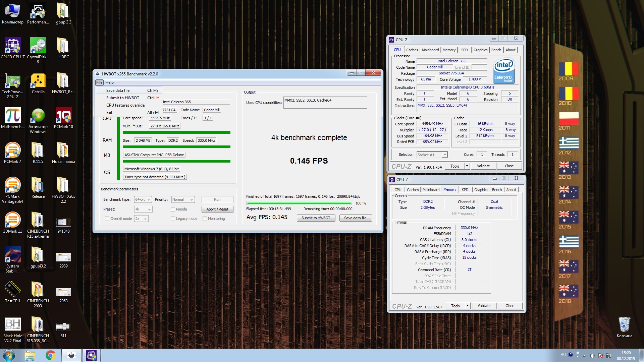Expand Tools arrow in lower CPU-Z window
The width and height of the screenshot is (644, 362).
pos(467,306)
